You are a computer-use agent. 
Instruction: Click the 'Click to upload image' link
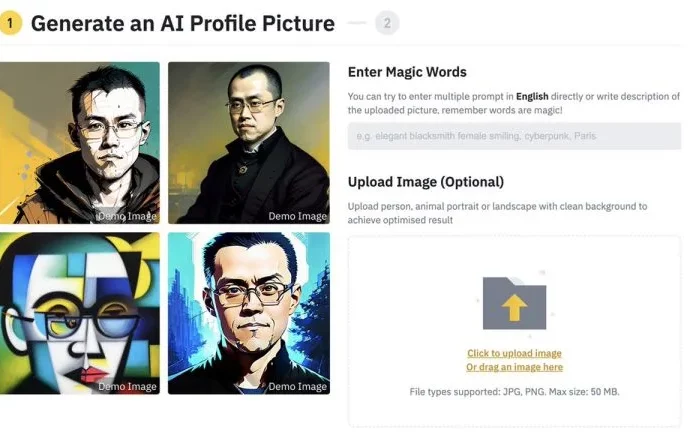[514, 353]
